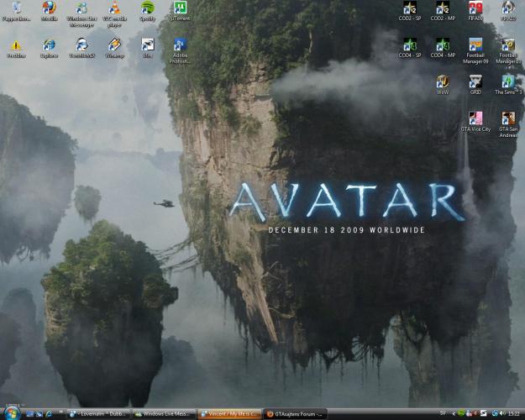Image resolution: width=525 pixels, height=420 pixels.
Task: Open Football Manager 09 shortcut
Action: (x=475, y=51)
